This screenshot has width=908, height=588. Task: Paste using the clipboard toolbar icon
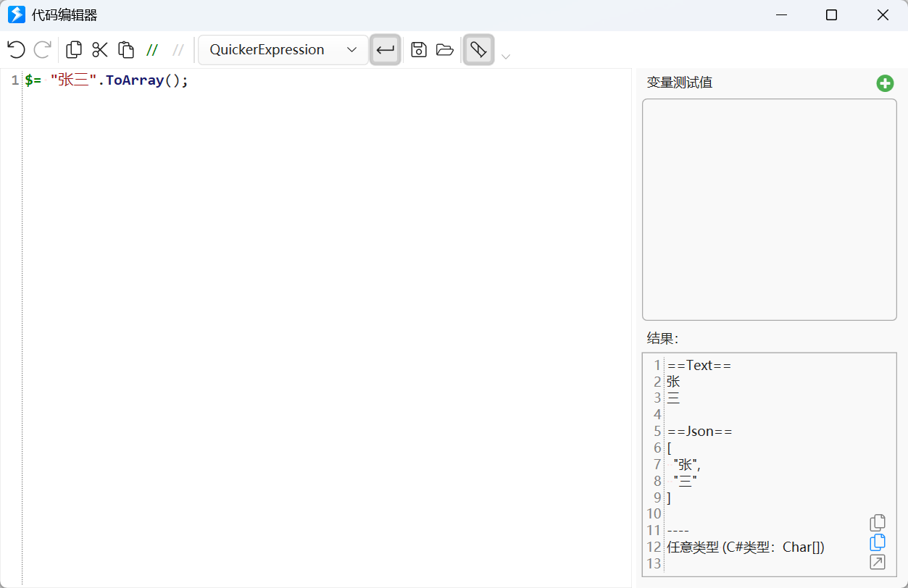pos(126,50)
